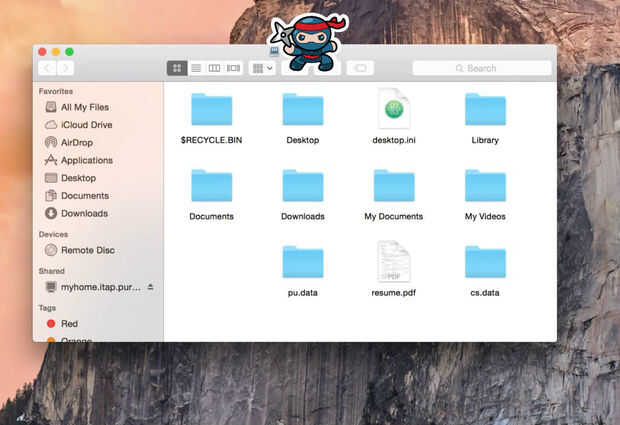Select the pu.data folder icon
The height and width of the screenshot is (425, 620).
pyautogui.click(x=303, y=262)
